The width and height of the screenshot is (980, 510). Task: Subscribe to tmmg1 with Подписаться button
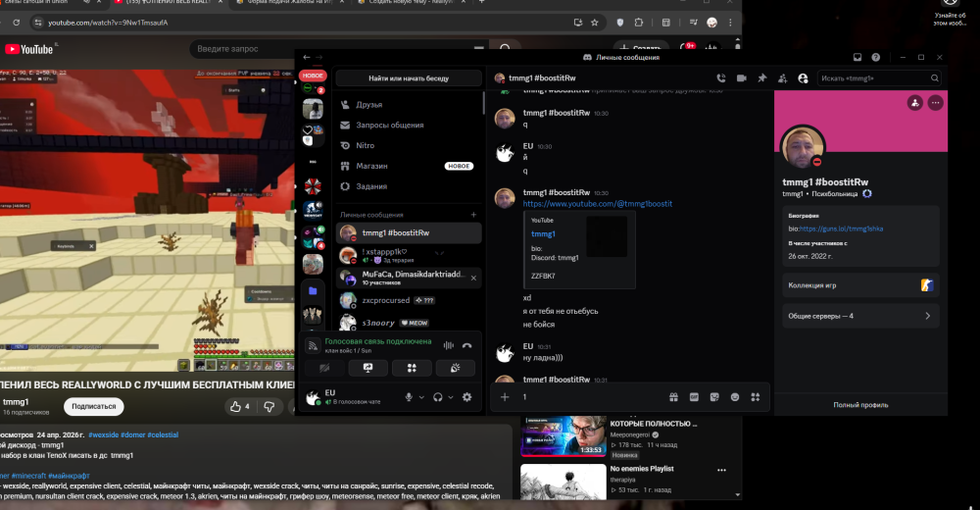click(x=94, y=407)
